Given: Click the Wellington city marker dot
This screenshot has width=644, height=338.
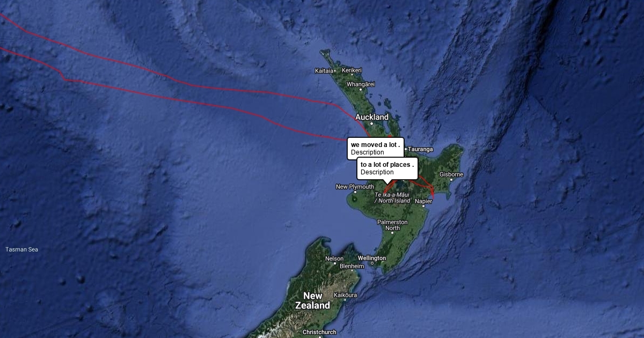Looking at the screenshot, I should click(x=372, y=263).
